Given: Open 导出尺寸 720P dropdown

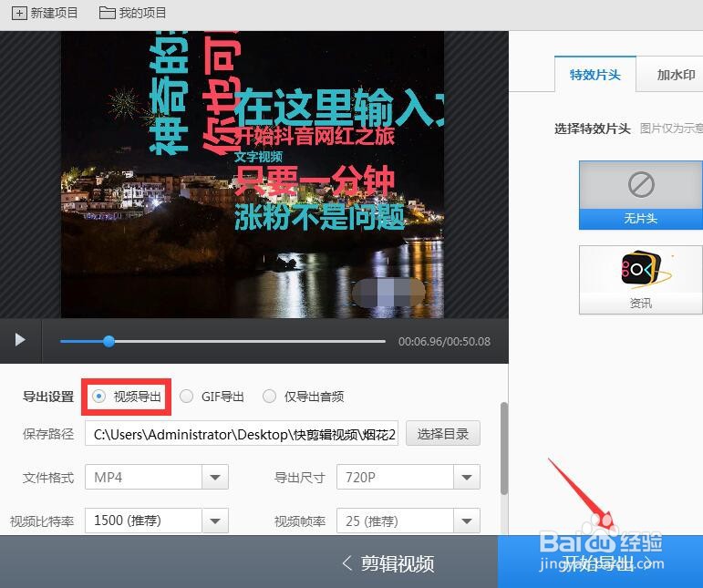Looking at the screenshot, I should [x=408, y=477].
